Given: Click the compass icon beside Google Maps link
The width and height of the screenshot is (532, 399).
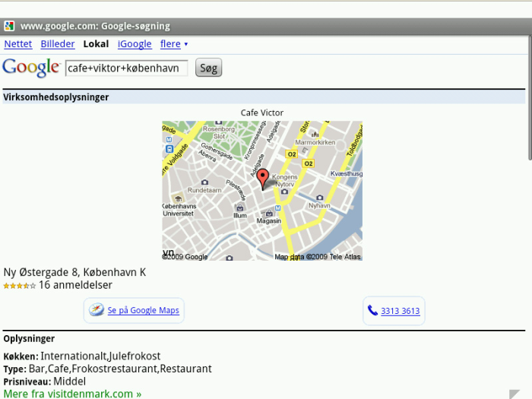Looking at the screenshot, I should [97, 310].
